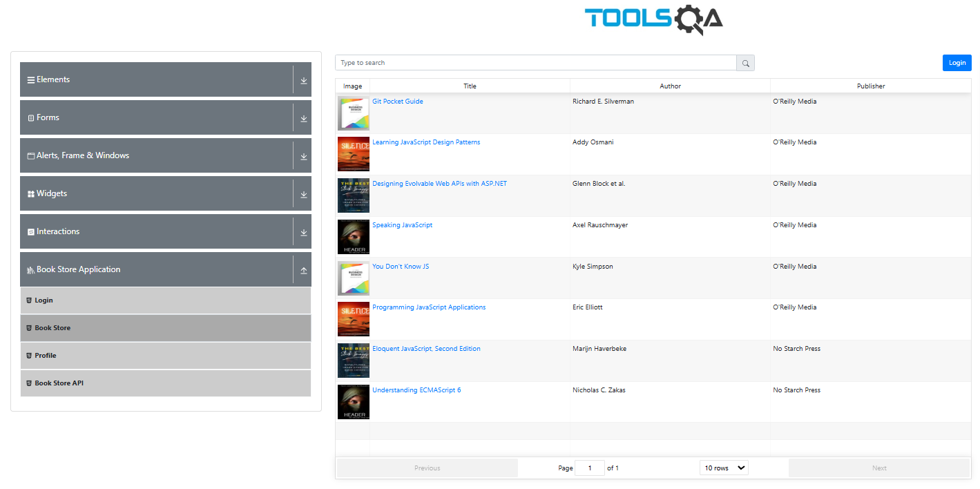980x489 pixels.
Task: Open Eloquent JavaScript, Second Edition link
Action: coord(426,349)
